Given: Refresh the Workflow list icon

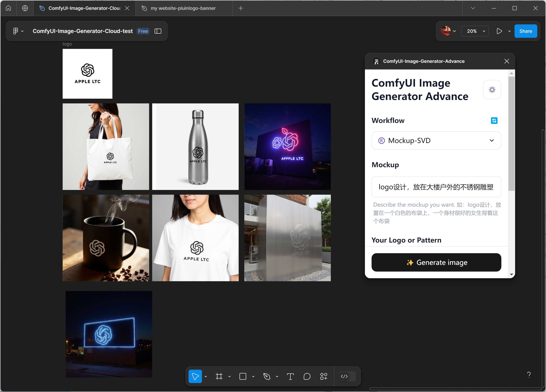Looking at the screenshot, I should (x=494, y=120).
